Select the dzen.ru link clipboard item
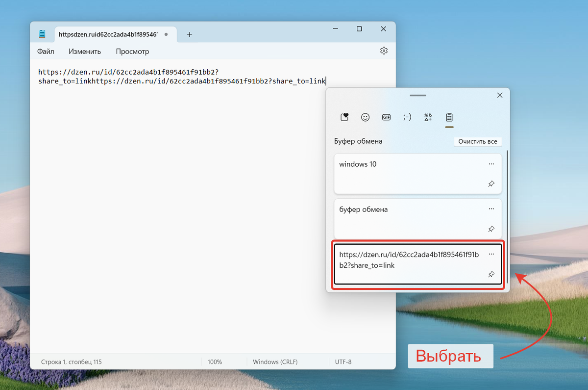This screenshot has width=588, height=390. (418, 264)
